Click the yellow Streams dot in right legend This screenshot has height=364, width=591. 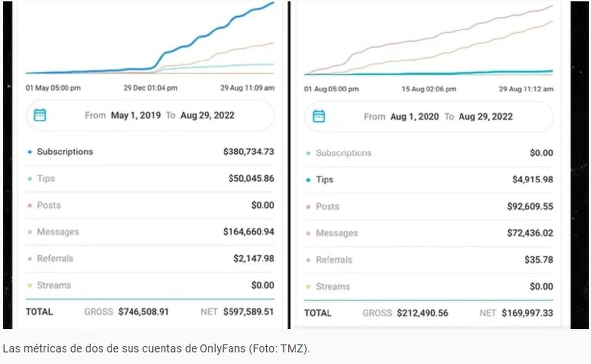coord(309,287)
